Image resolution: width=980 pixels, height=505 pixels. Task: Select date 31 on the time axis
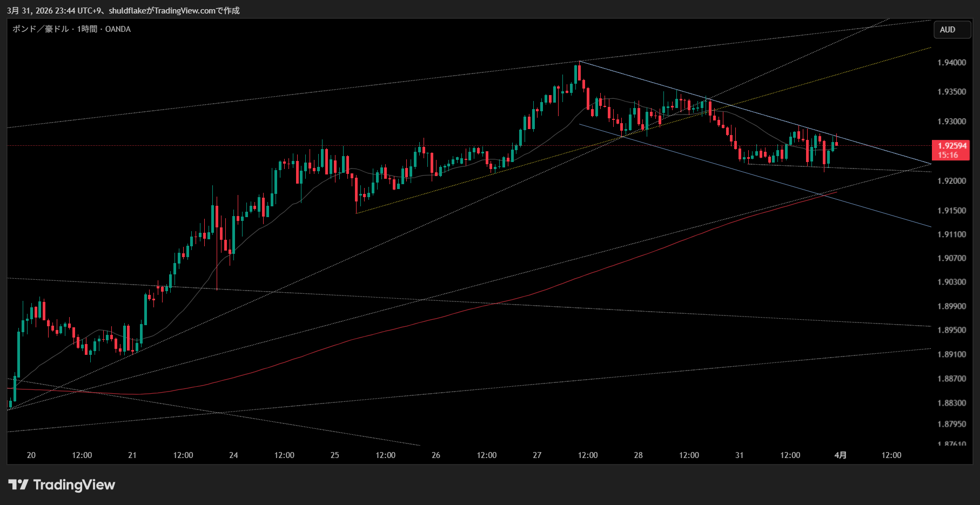739,455
